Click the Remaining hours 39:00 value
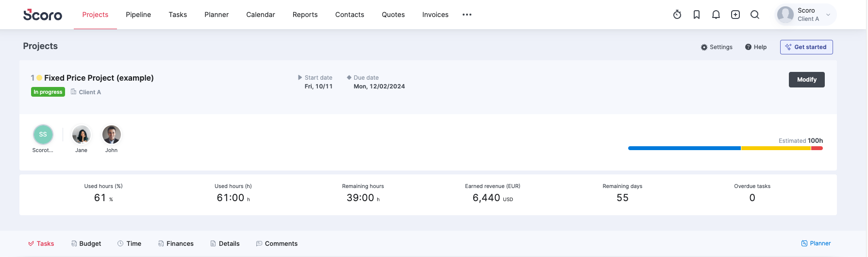This screenshot has height=257, width=868. [363, 198]
